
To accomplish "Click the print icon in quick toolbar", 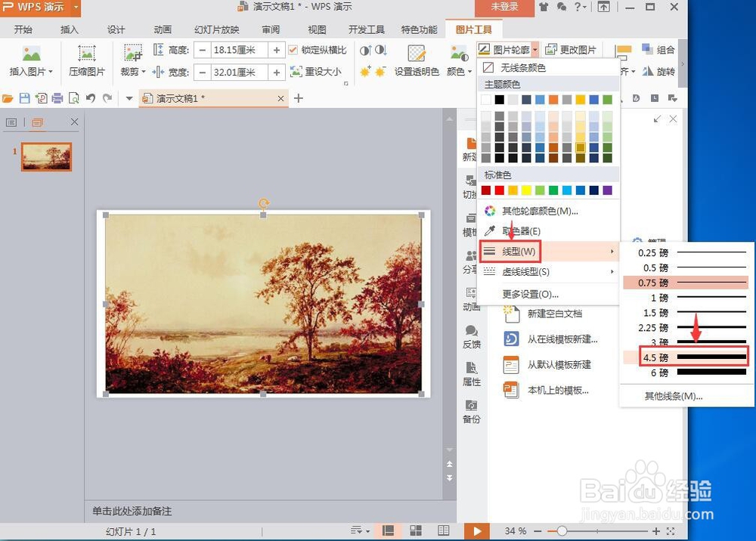I will tap(57, 98).
